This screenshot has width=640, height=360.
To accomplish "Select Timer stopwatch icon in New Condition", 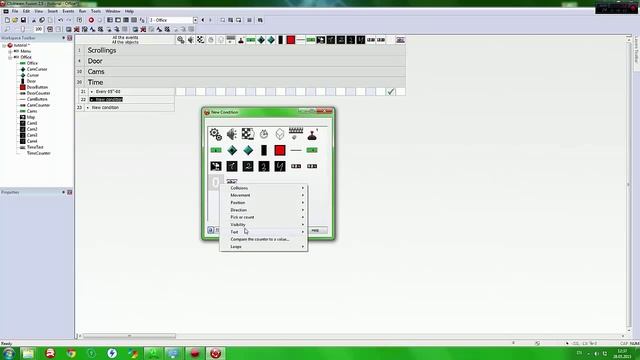I will click(264, 134).
